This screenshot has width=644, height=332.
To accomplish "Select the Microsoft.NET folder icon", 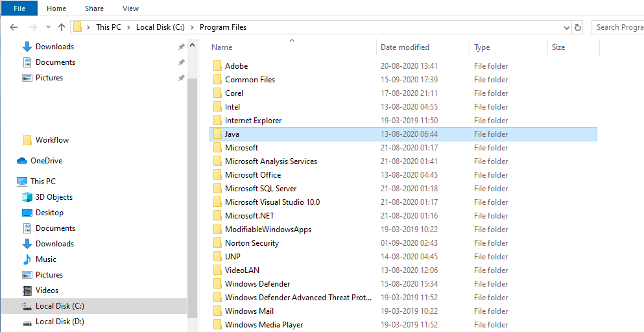I will click(x=217, y=216).
